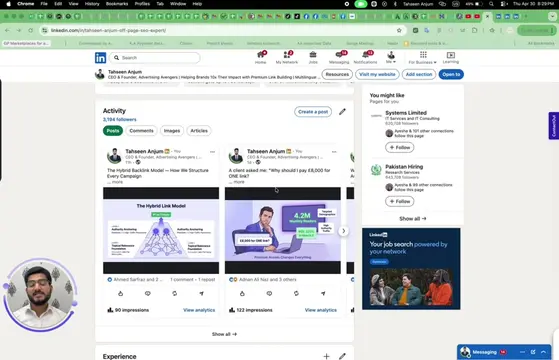The width and height of the screenshot is (559, 360).
Task: Open the Me profile menu
Action: click(391, 57)
